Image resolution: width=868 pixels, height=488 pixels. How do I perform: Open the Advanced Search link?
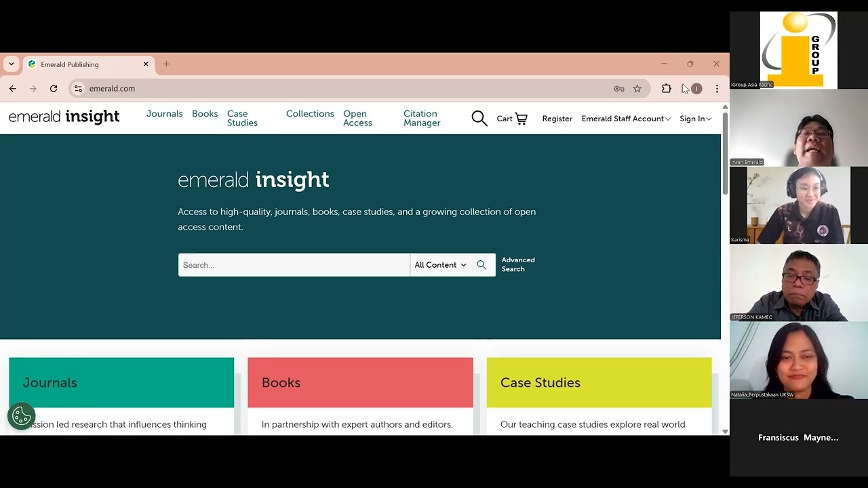(x=518, y=264)
